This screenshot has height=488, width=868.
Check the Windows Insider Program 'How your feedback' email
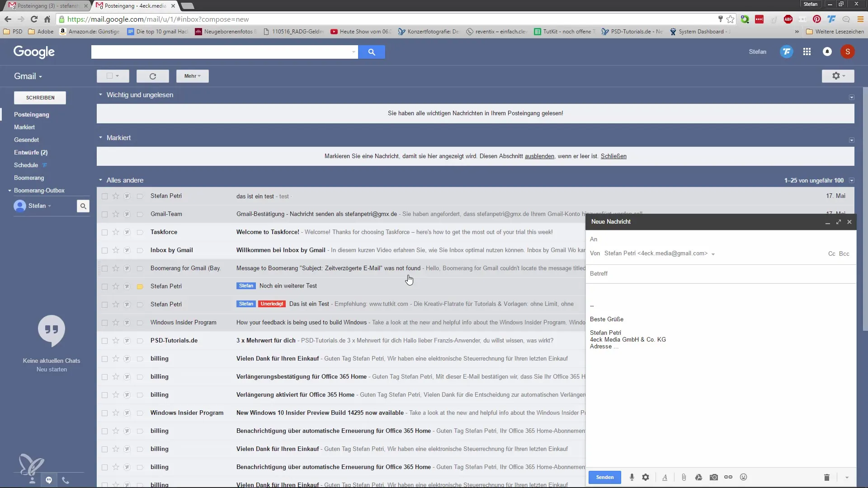coord(104,323)
